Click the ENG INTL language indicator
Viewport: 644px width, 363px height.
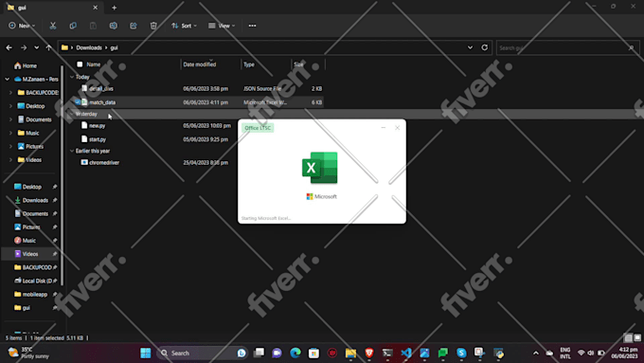(565, 353)
